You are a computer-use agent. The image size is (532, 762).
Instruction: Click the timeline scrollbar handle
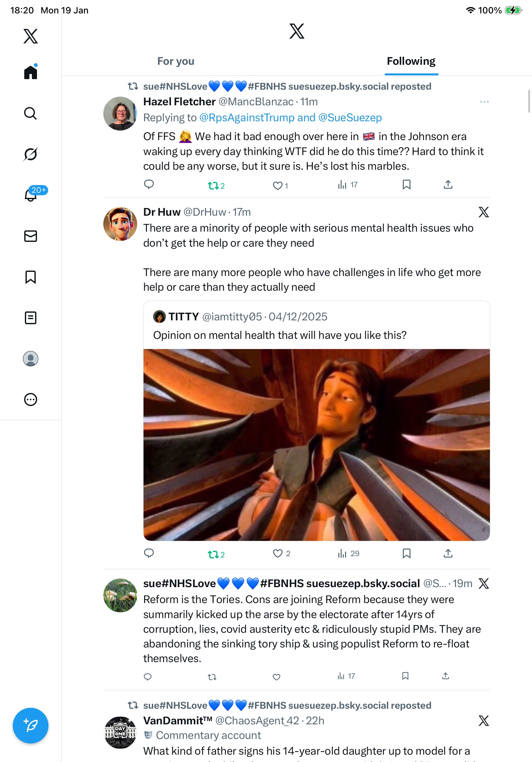(529, 101)
